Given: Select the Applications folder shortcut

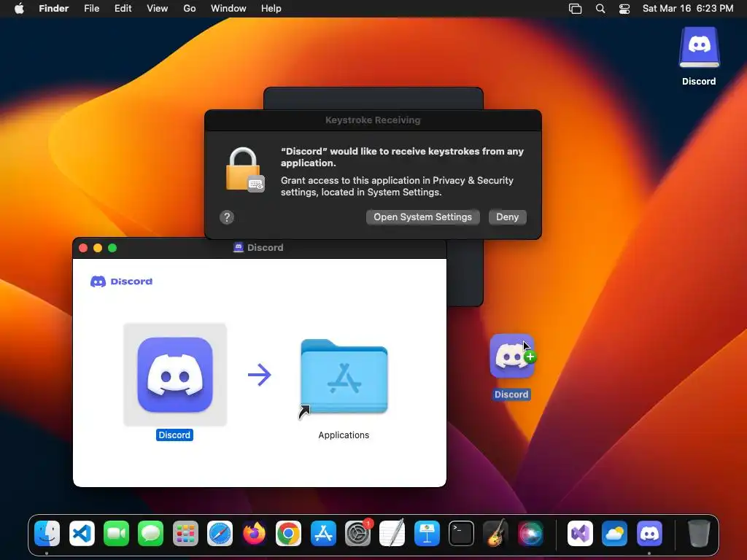Looking at the screenshot, I should [344, 377].
